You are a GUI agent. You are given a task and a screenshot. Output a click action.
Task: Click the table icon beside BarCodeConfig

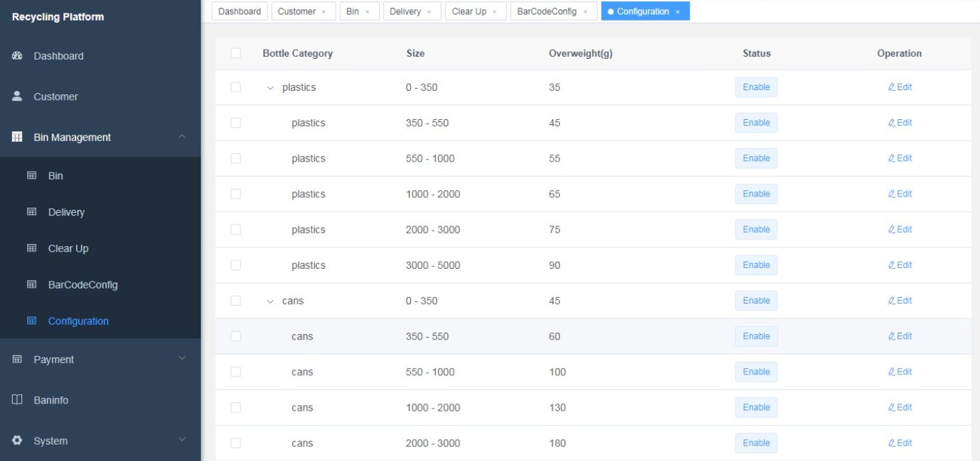point(31,284)
